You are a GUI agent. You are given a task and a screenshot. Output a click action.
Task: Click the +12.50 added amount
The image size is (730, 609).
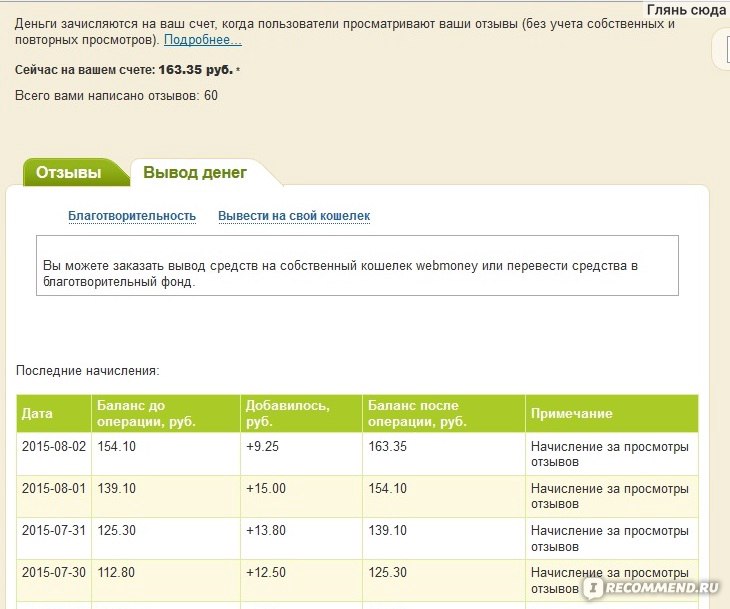(x=266, y=572)
